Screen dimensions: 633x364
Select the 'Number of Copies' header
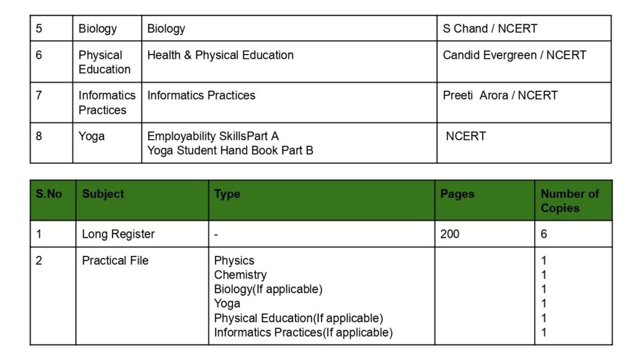point(569,201)
